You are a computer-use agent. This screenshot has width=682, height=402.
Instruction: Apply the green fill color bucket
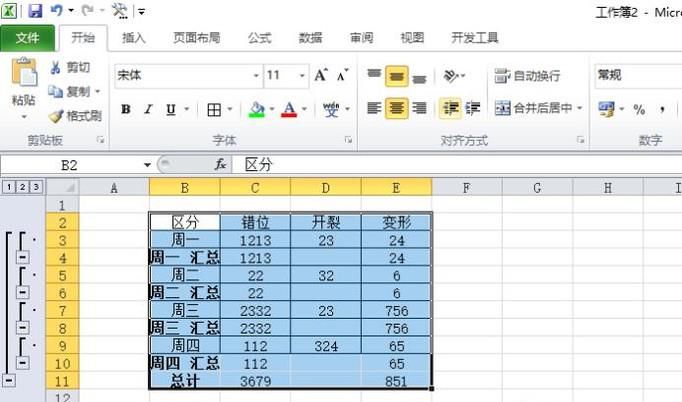[x=257, y=110]
